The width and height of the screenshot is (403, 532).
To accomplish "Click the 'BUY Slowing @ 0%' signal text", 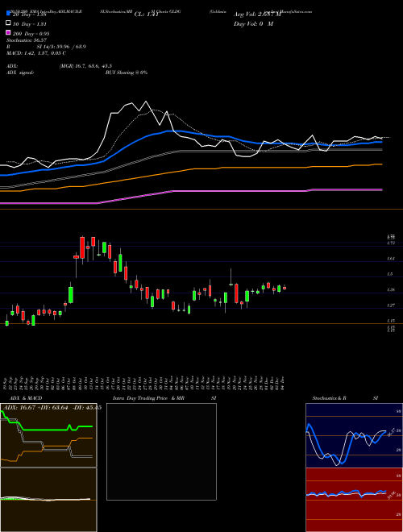I will coord(127,73).
